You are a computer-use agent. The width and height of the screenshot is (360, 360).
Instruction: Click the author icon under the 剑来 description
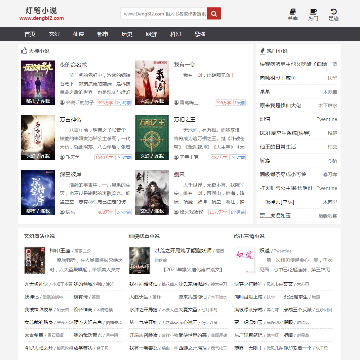(176, 212)
